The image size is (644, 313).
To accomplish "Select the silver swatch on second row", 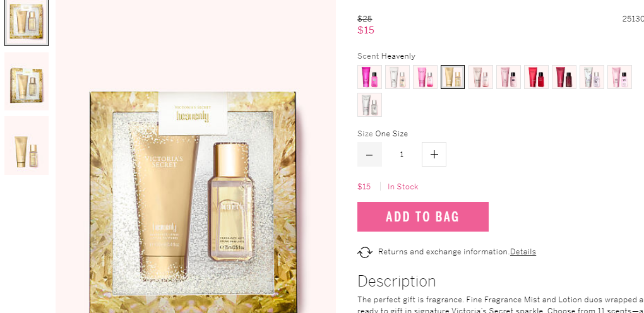I will 369,105.
